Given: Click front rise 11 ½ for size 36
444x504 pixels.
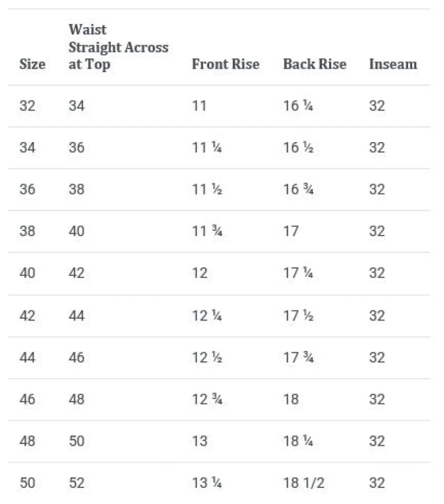Looking at the screenshot, I should click(207, 189).
